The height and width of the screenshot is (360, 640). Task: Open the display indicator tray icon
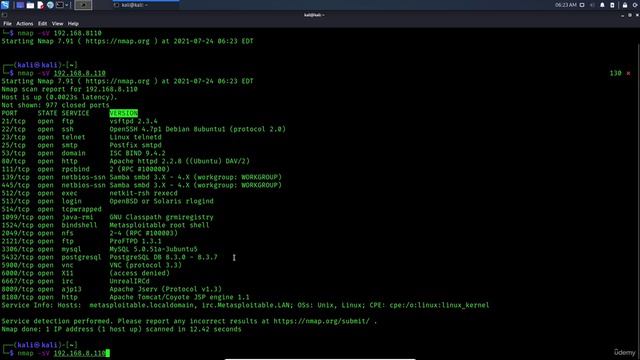tap(582, 5)
